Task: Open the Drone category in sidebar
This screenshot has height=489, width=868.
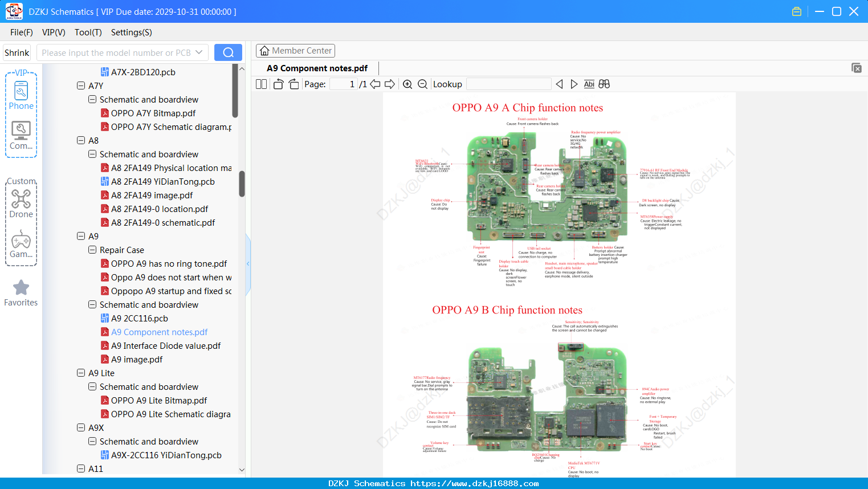Action: pyautogui.click(x=21, y=203)
